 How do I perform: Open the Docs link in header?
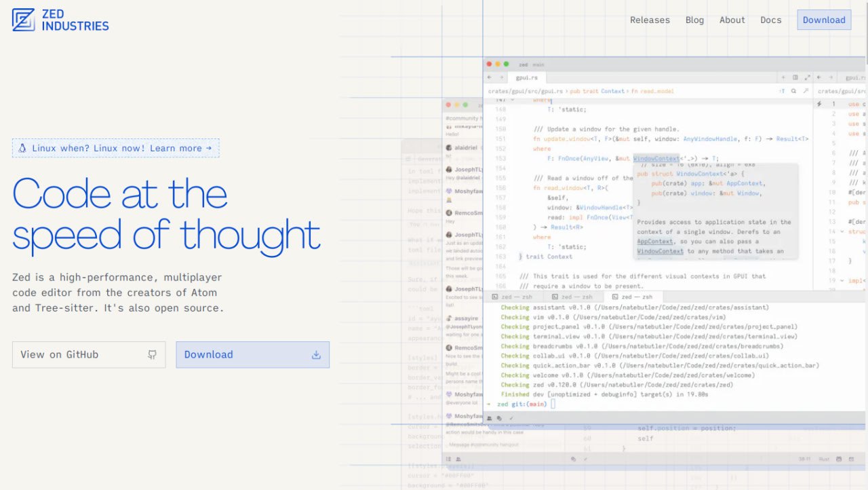[770, 20]
